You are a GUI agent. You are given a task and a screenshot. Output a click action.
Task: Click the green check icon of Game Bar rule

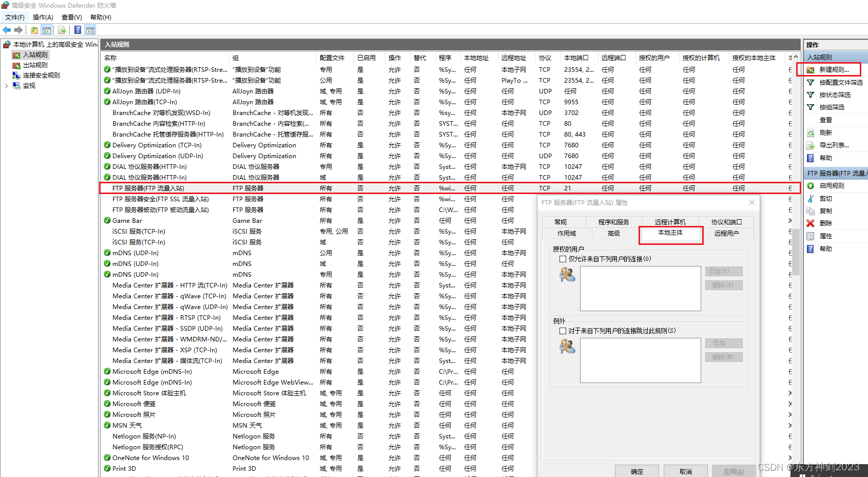(x=107, y=221)
